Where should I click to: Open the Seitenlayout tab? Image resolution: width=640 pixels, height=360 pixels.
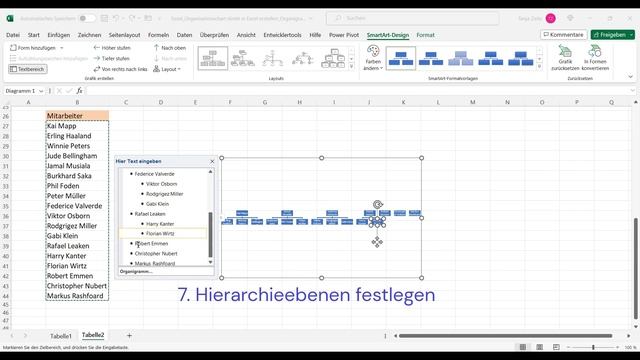(x=124, y=35)
